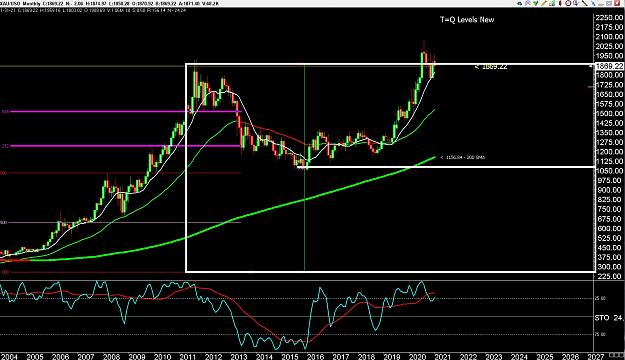Click the 225.00 price axis label
The width and height of the screenshot is (625, 360).
pyautogui.click(x=609, y=276)
